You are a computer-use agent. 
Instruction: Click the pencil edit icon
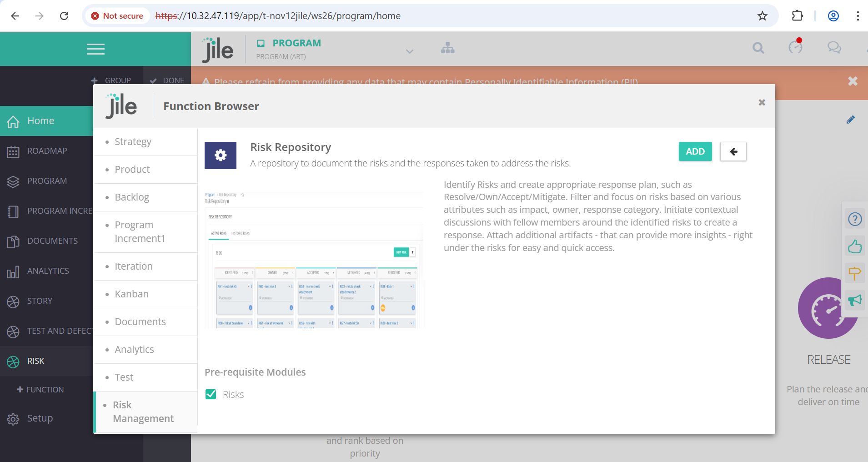point(850,120)
